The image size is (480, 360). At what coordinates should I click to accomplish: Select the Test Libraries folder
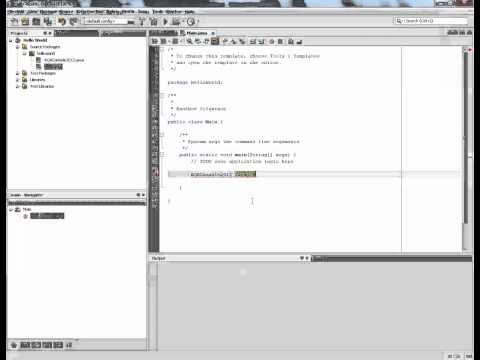tap(42, 87)
